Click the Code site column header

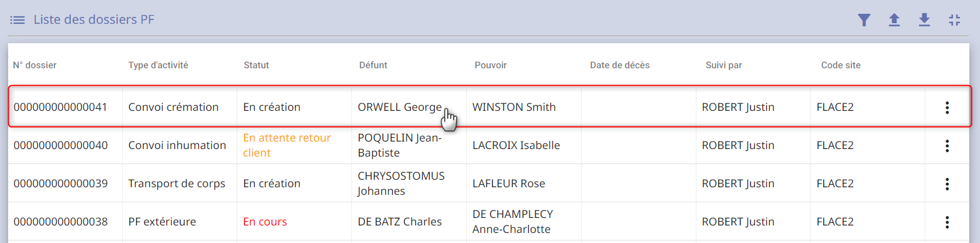click(x=841, y=65)
